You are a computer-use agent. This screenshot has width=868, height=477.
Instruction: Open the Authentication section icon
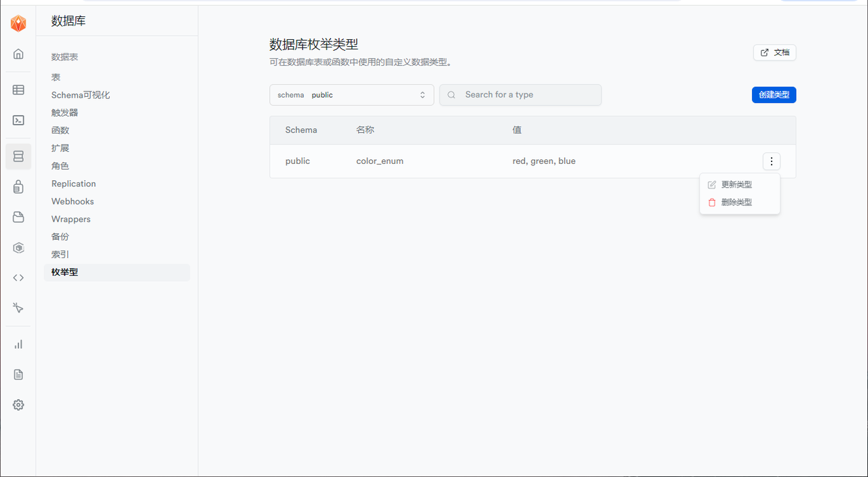(x=18, y=187)
